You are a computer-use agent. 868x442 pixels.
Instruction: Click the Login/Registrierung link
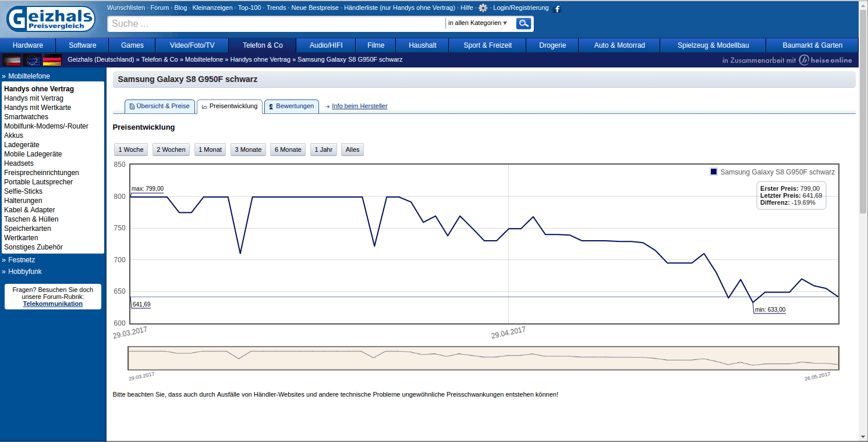pos(520,8)
